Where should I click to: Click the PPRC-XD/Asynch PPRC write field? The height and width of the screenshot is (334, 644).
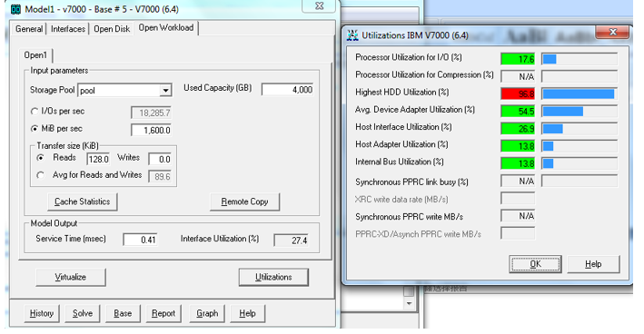(x=518, y=233)
